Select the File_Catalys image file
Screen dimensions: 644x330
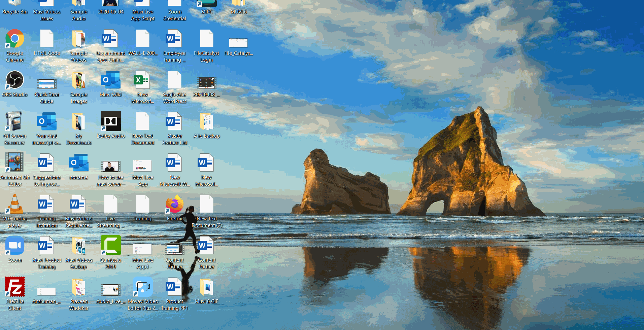(239, 47)
